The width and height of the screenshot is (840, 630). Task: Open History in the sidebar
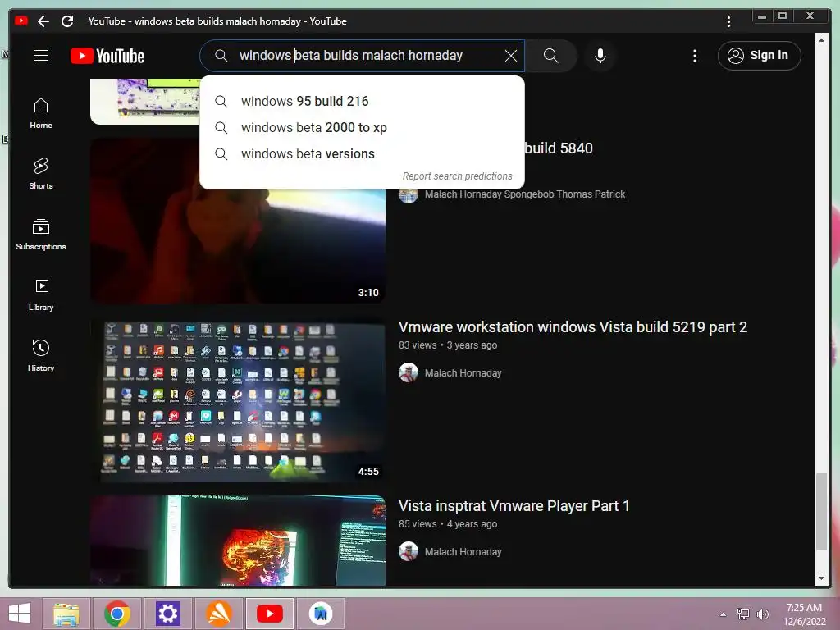(x=41, y=356)
